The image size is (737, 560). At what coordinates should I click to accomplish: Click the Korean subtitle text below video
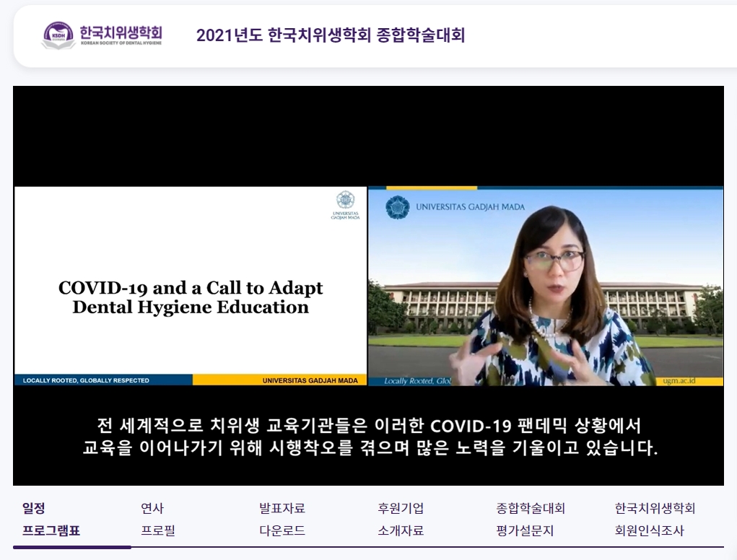coord(369,437)
